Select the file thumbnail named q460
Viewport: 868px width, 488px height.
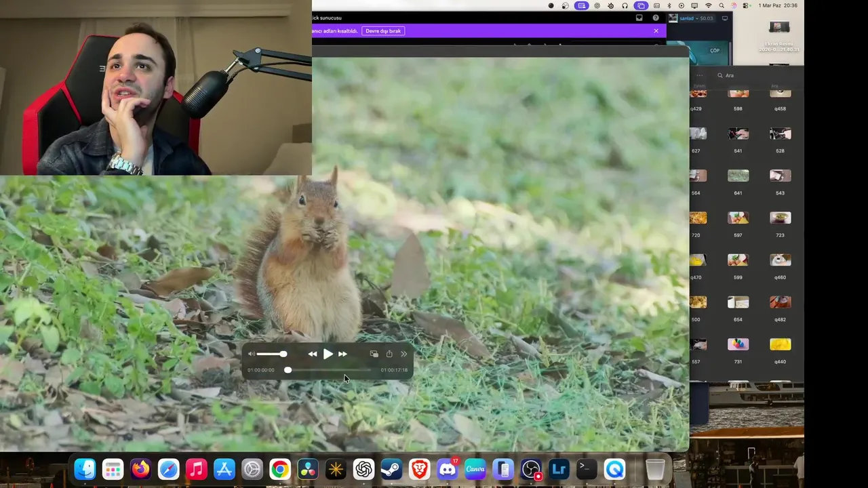(780, 260)
